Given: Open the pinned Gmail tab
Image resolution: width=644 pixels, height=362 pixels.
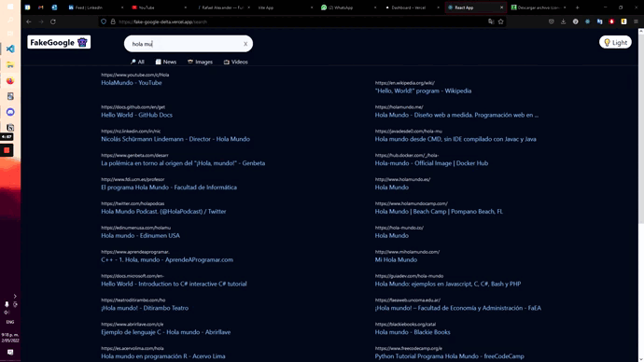Looking at the screenshot, I should pos(41,7).
